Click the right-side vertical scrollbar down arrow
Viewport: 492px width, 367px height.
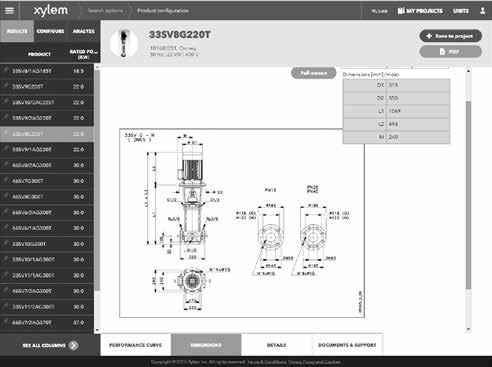point(468,329)
